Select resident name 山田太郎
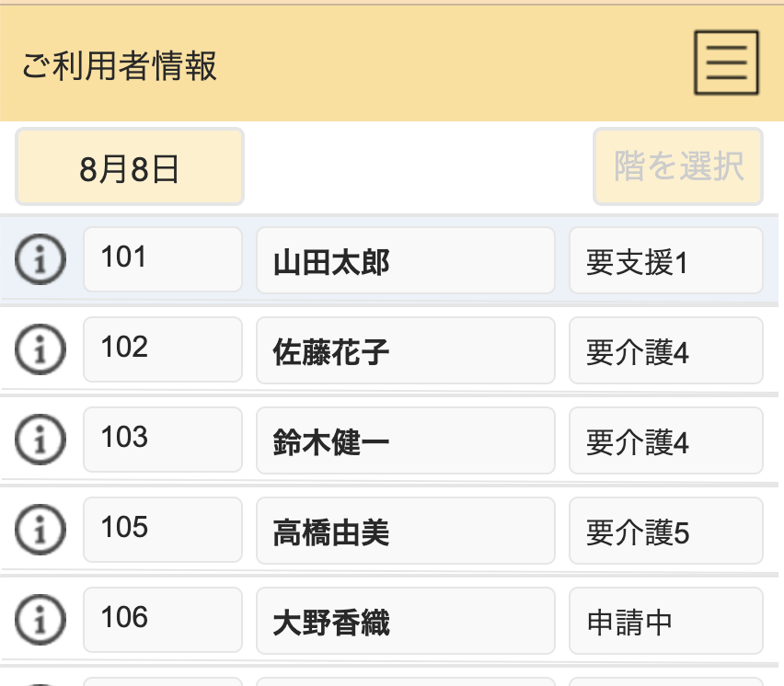 [x=405, y=261]
